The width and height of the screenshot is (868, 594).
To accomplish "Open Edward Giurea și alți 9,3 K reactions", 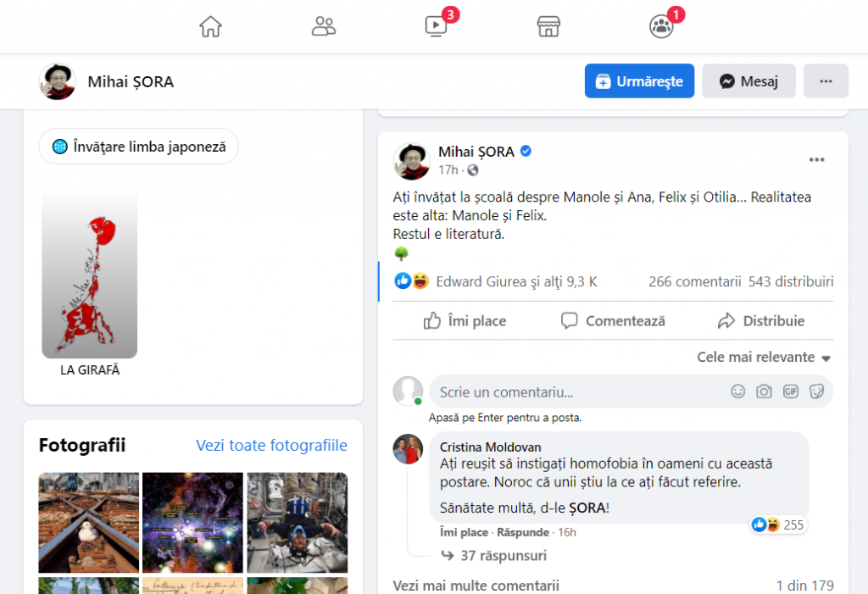I will 516,282.
